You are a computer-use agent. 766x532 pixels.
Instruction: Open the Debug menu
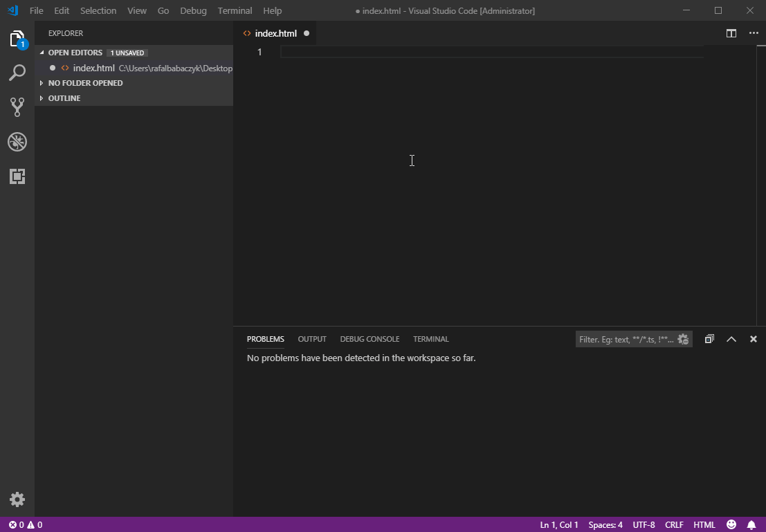pos(194,10)
